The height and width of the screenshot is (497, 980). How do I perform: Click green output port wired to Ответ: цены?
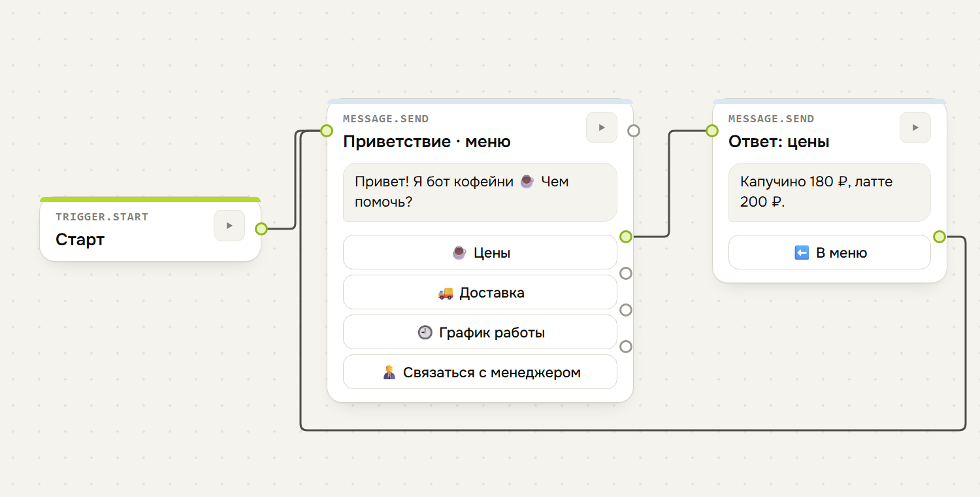pos(626,237)
